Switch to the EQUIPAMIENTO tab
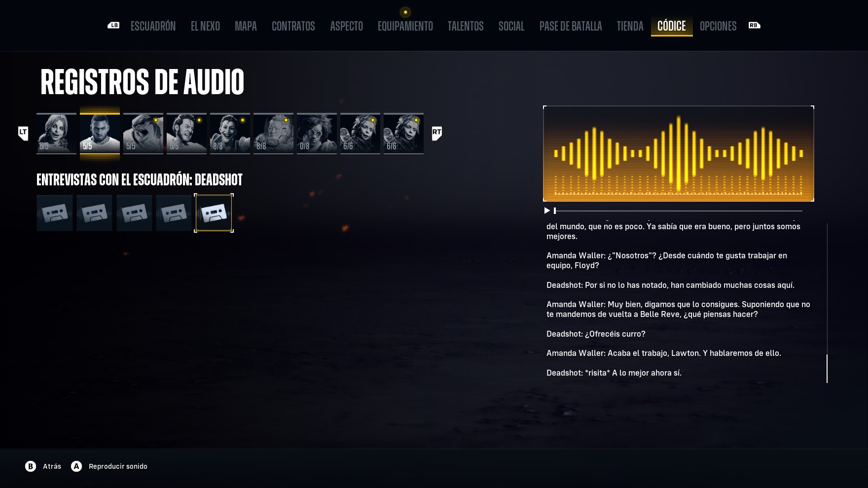This screenshot has width=868, height=488. pos(405,26)
